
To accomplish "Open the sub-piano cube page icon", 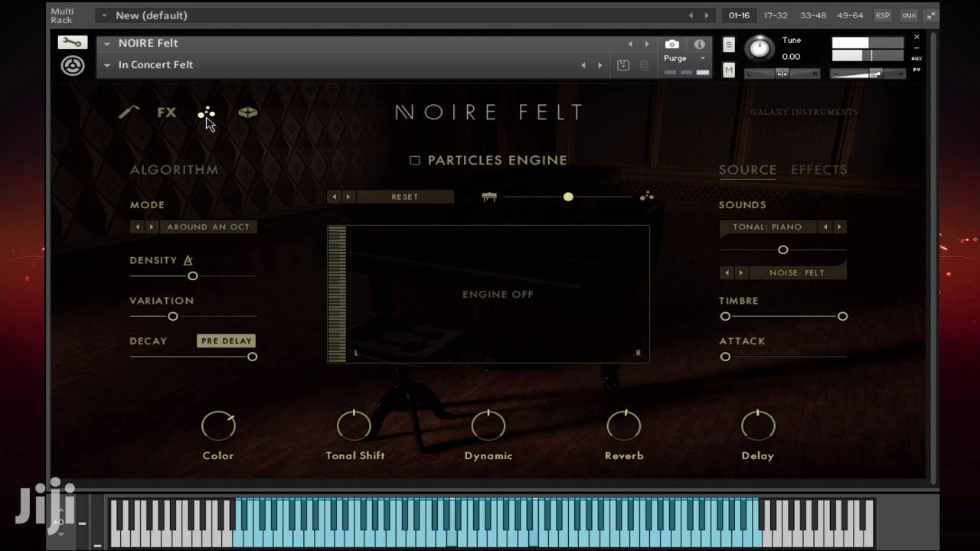I will pyautogui.click(x=248, y=112).
